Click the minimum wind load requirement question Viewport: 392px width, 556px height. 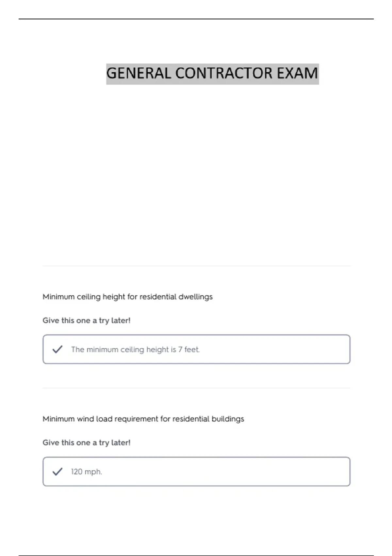point(143,419)
